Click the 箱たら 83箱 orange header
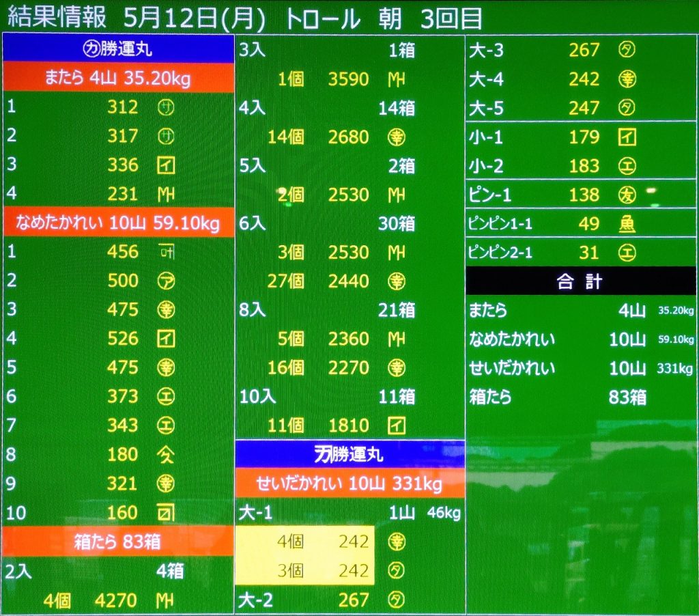The image size is (699, 616). point(118,542)
